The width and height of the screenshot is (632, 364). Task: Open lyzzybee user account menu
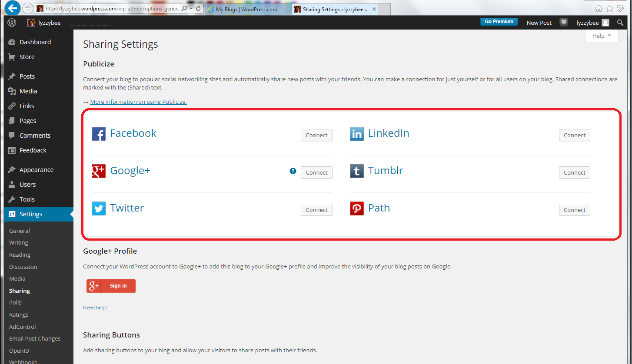(x=592, y=23)
